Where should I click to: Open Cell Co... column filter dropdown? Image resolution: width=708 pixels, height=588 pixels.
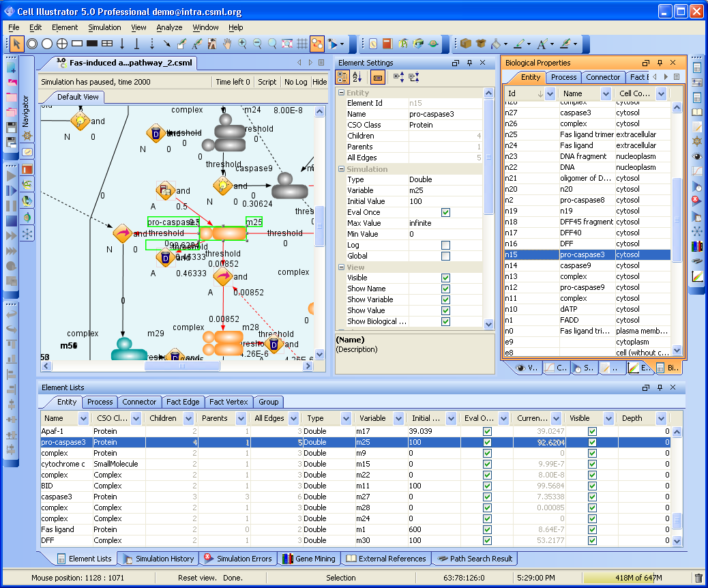coord(661,93)
